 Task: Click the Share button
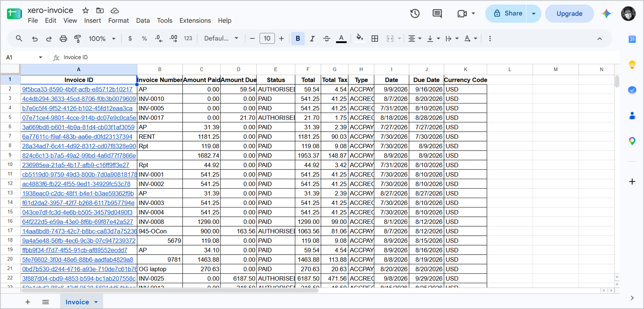point(506,13)
